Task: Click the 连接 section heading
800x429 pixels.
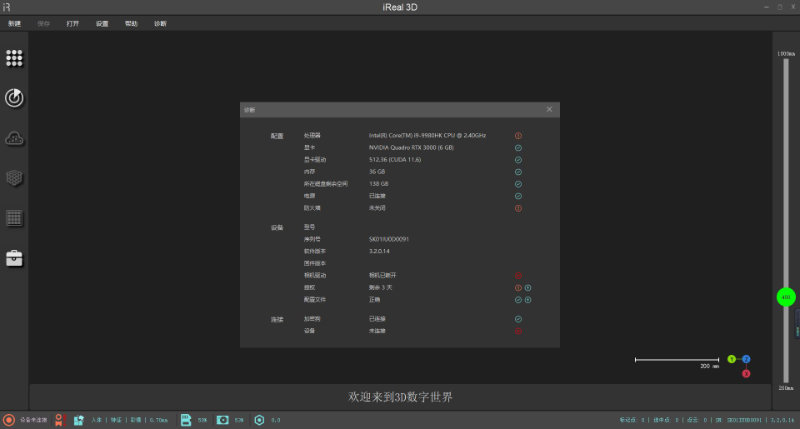Action: [277, 319]
